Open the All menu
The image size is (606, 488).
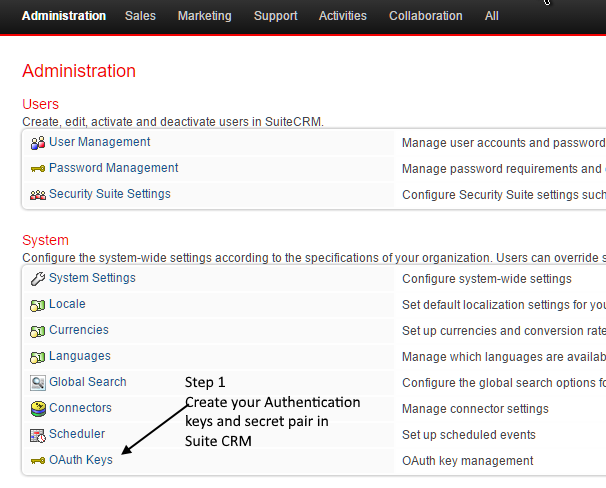point(492,16)
